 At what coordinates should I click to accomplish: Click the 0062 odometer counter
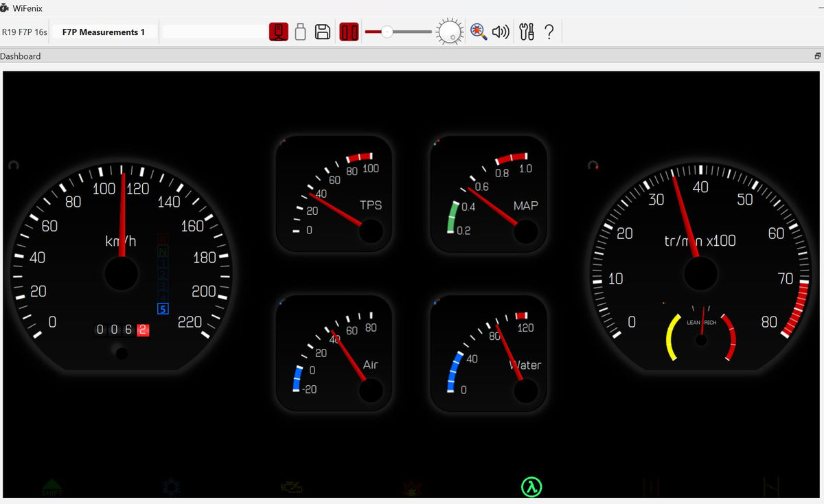(122, 330)
